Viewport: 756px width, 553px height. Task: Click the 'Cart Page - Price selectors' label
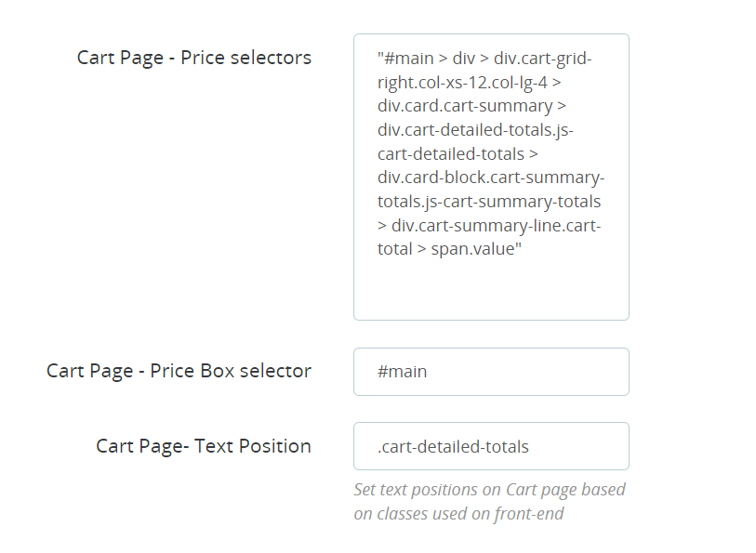point(194,58)
